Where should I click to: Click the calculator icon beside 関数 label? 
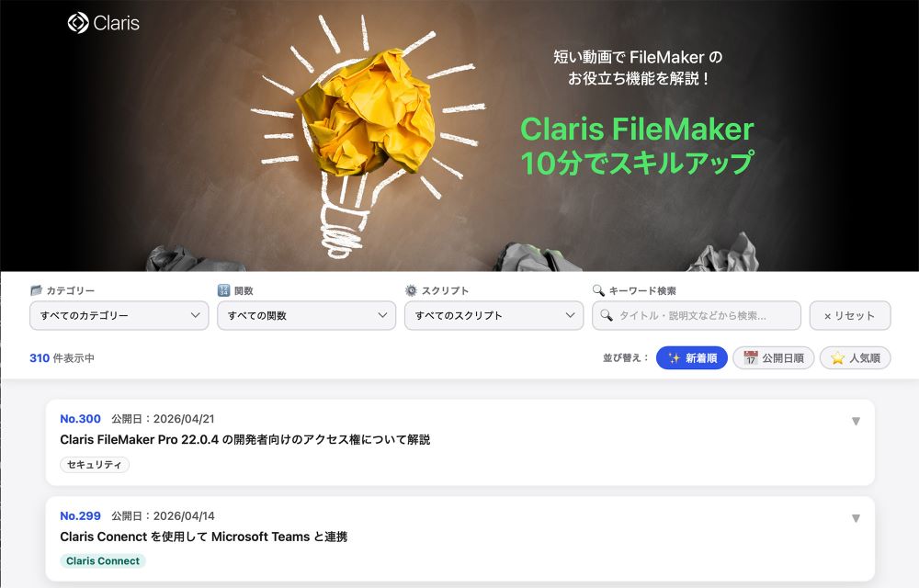click(223, 290)
